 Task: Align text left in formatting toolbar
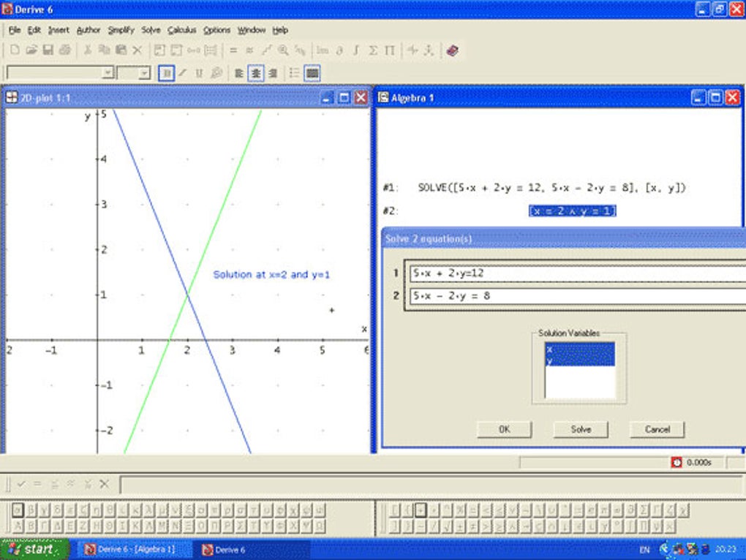coord(239,73)
